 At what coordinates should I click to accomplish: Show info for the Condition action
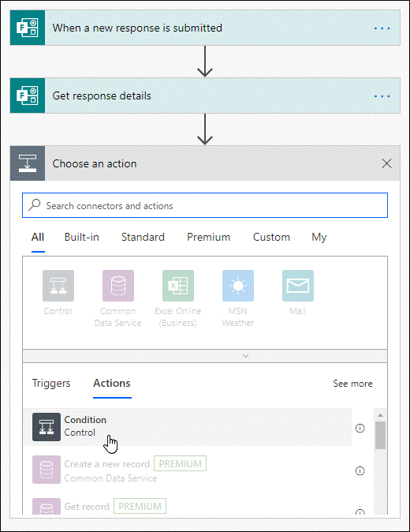pos(360,428)
